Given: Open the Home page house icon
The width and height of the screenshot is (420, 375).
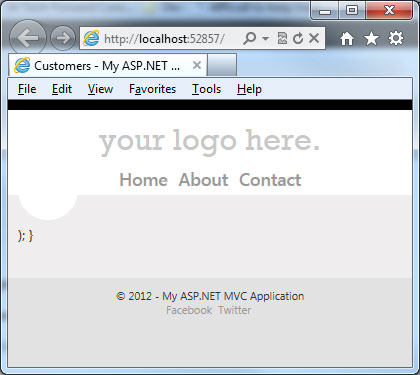Looking at the screenshot, I should coord(347,39).
